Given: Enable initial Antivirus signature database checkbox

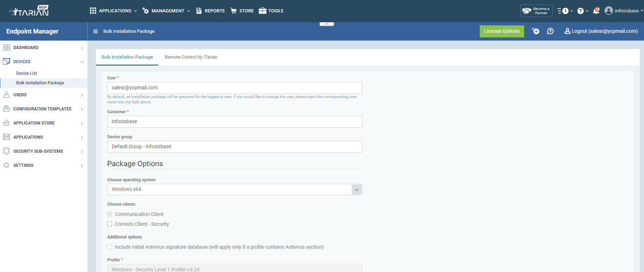Looking at the screenshot, I should click(x=110, y=247).
